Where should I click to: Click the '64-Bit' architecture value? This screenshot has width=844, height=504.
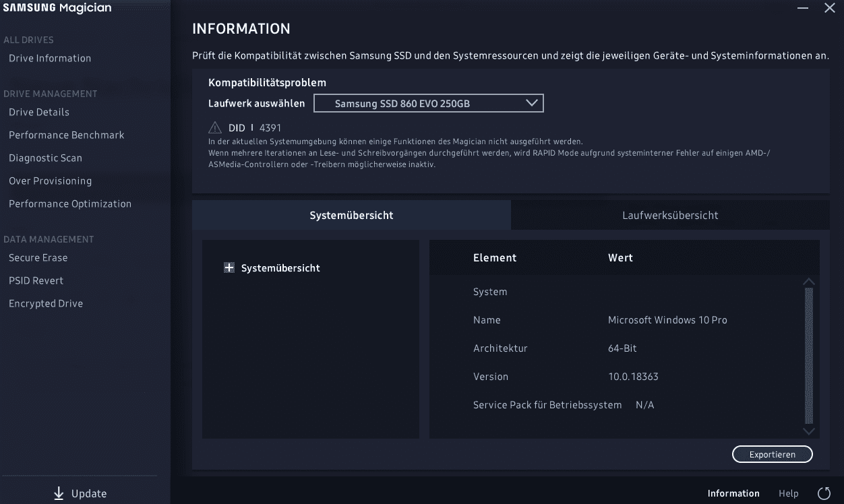622,348
